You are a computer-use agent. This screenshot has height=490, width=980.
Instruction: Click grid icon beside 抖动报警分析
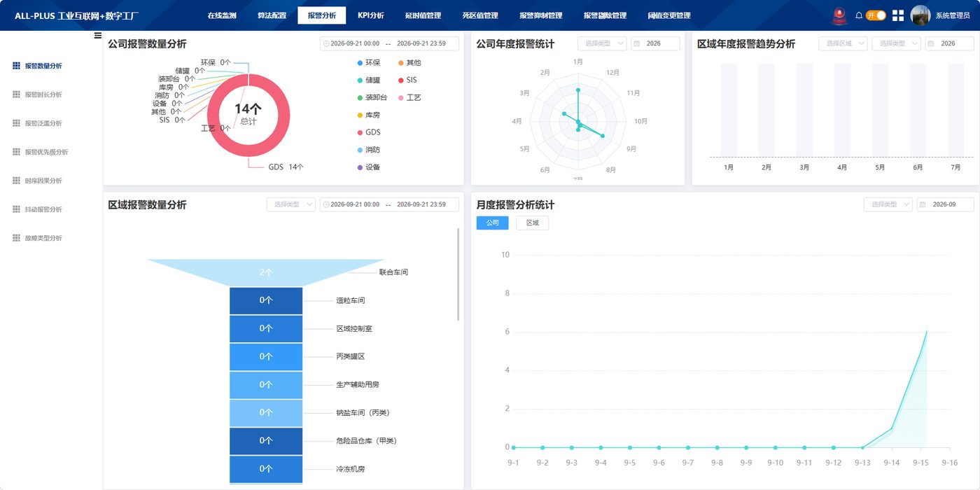point(16,209)
